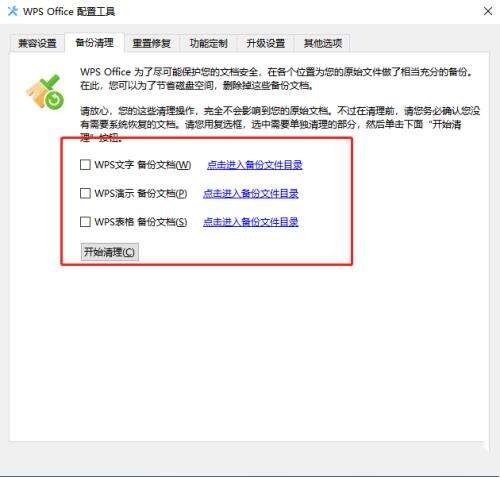
Task: Check the WPS表格 备份文档 checkbox
Action: click(x=85, y=222)
